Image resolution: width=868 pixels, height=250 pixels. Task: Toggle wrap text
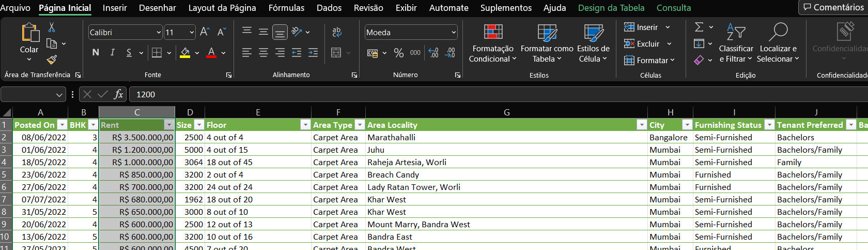pyautogui.click(x=337, y=32)
